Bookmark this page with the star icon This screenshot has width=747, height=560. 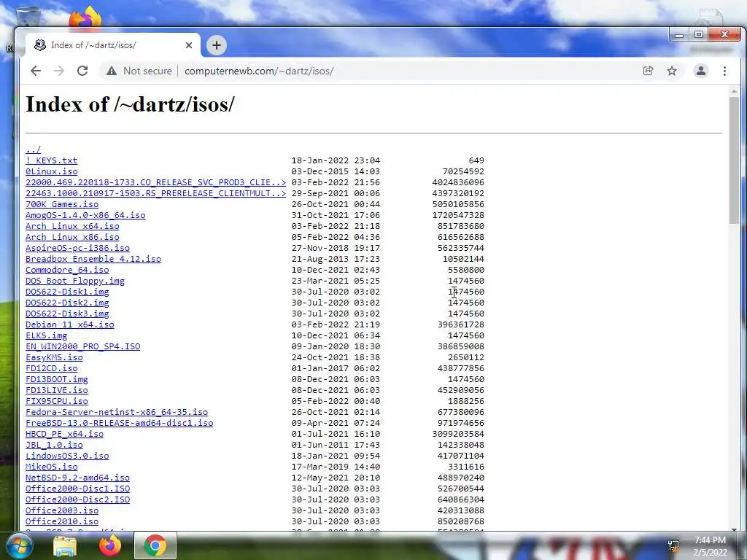672,71
